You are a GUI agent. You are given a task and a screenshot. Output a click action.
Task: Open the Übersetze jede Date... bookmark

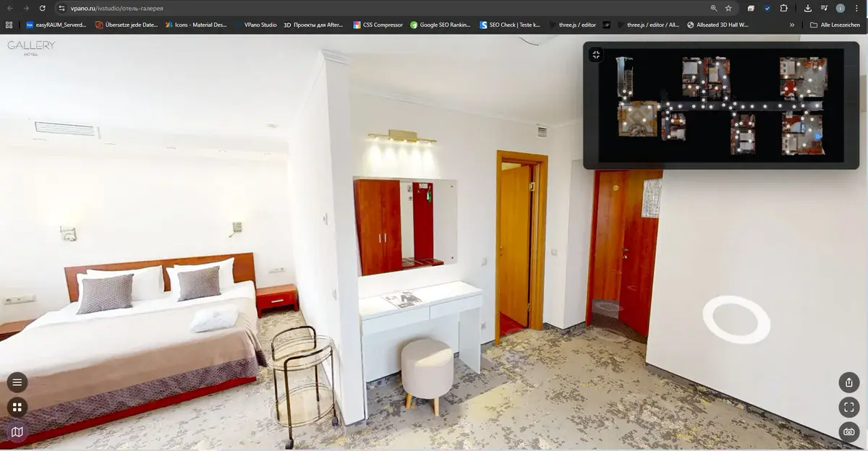tap(126, 25)
